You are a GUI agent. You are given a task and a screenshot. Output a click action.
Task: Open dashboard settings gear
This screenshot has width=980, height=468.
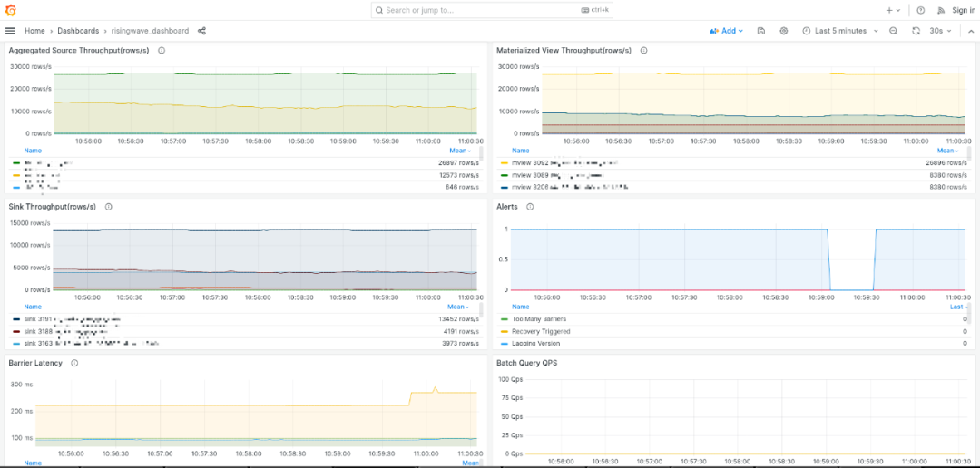click(784, 31)
